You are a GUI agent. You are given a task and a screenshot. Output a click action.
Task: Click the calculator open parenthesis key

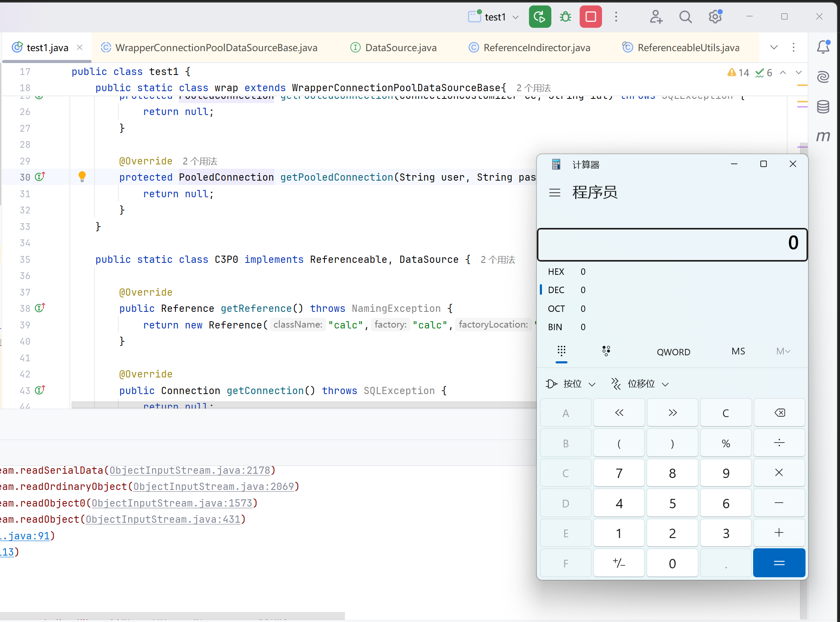click(619, 443)
